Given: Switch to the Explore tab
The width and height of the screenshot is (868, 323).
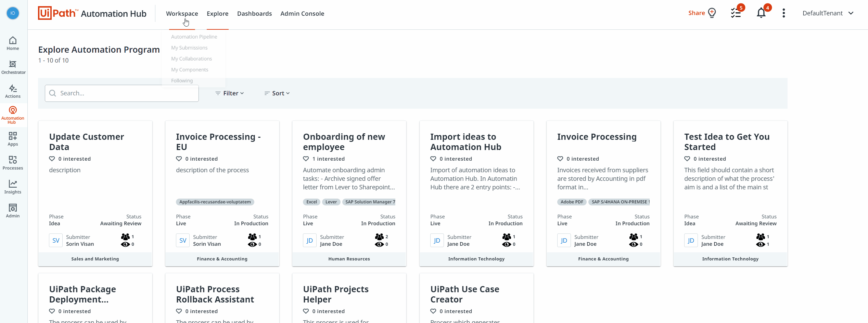Looking at the screenshot, I should coord(218,13).
